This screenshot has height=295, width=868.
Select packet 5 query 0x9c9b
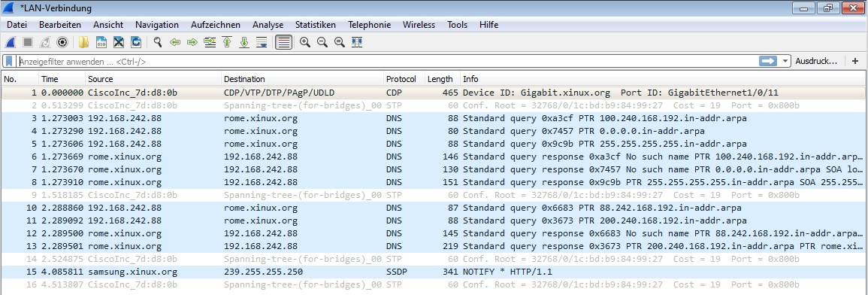pyautogui.click(x=434, y=144)
